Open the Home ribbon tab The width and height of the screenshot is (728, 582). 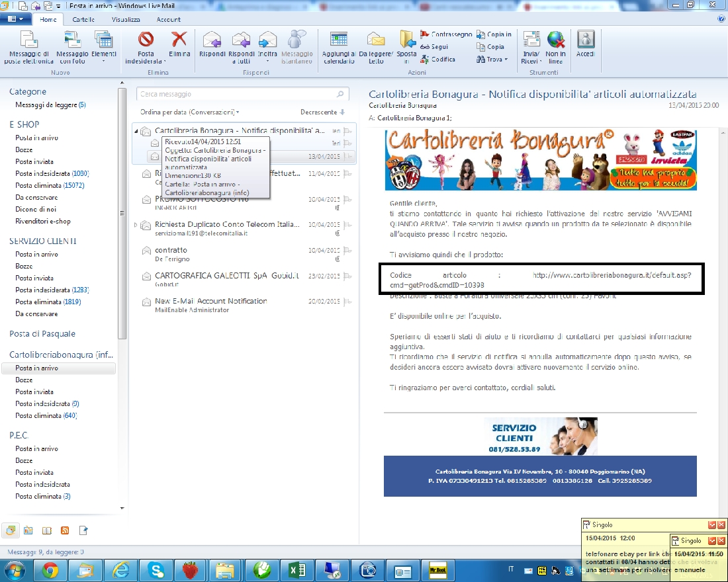coord(48,19)
